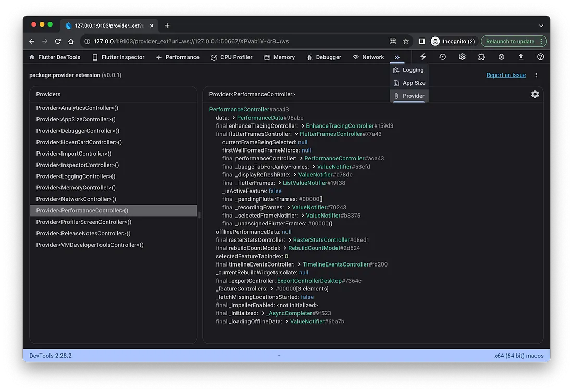Click the browser home icon
This screenshot has width=573, height=392.
coord(71,41)
